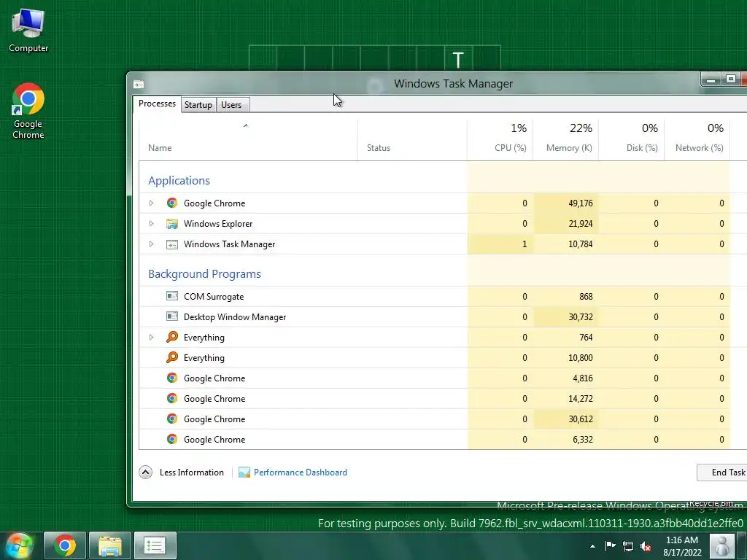Click Chrome icon in the Applications row
The height and width of the screenshot is (560, 747).
(172, 203)
